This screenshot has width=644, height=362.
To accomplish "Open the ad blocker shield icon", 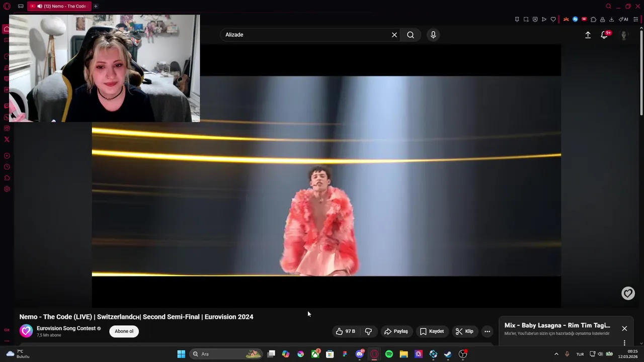I will pyautogui.click(x=535, y=20).
